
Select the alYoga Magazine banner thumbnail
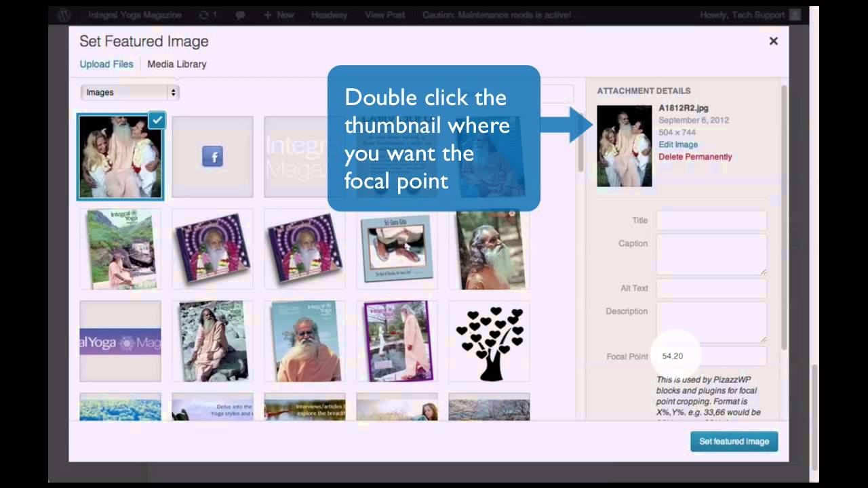click(120, 341)
